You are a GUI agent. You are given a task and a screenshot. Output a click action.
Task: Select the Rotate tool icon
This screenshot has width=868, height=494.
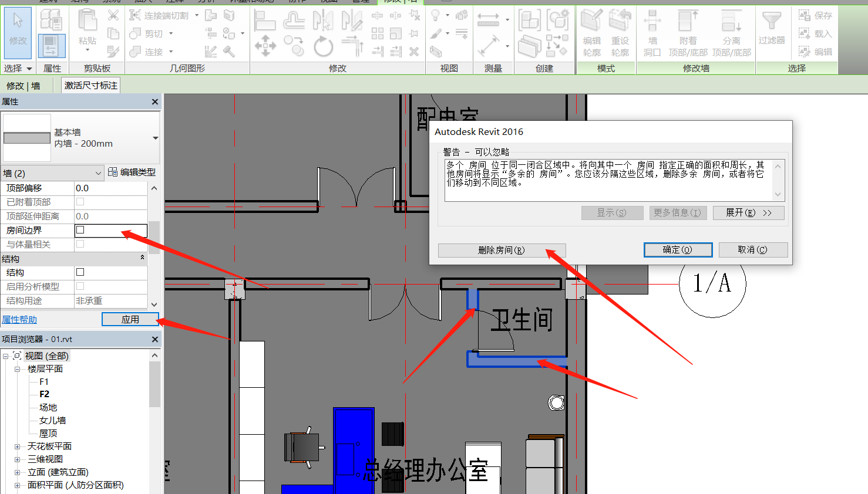tap(323, 46)
